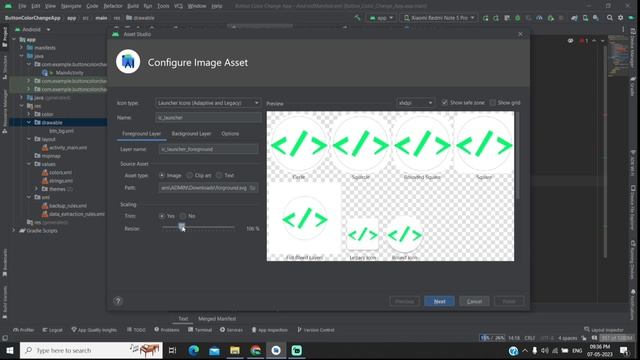Click the Next button
The image size is (640, 360).
[439, 301]
